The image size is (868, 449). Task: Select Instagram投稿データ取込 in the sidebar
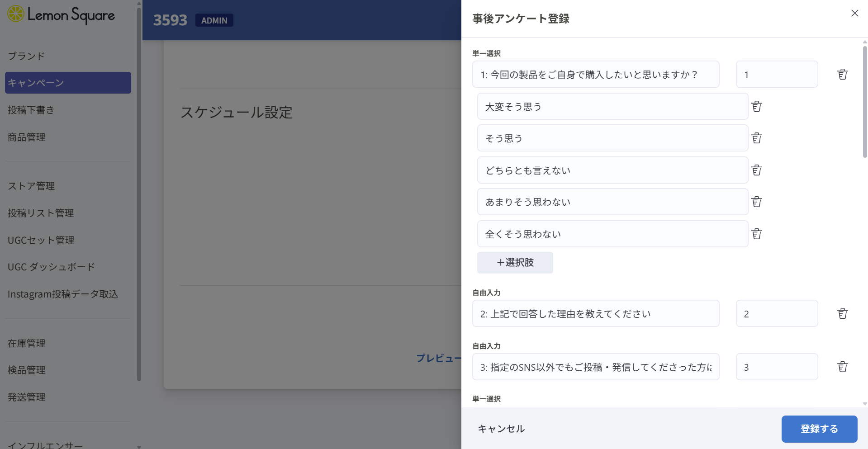point(63,294)
